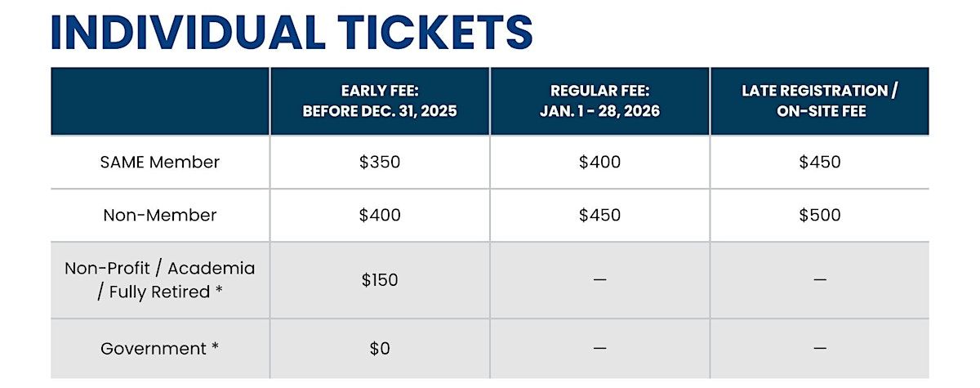The width and height of the screenshot is (980, 388).
Task: Click the $0 Government early fee
Action: tap(380, 348)
